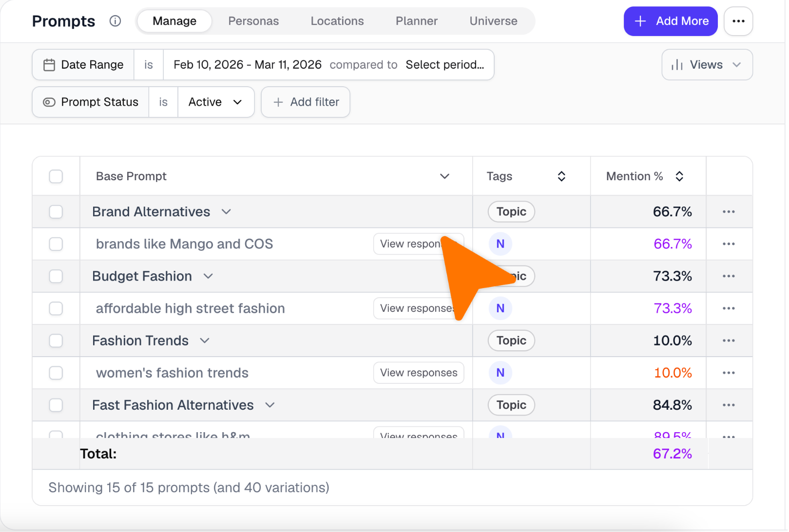The width and height of the screenshot is (789, 532).
Task: Sort by the Mention % column arrows
Action: pos(679,176)
